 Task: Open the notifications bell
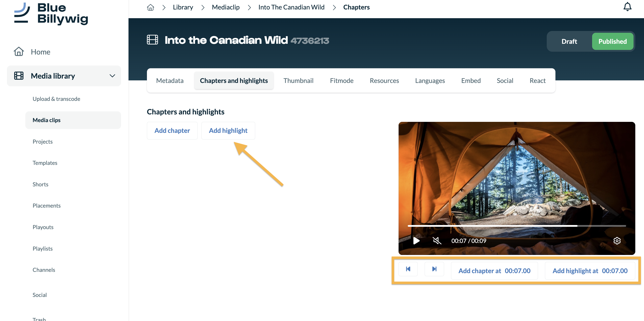pos(627,7)
